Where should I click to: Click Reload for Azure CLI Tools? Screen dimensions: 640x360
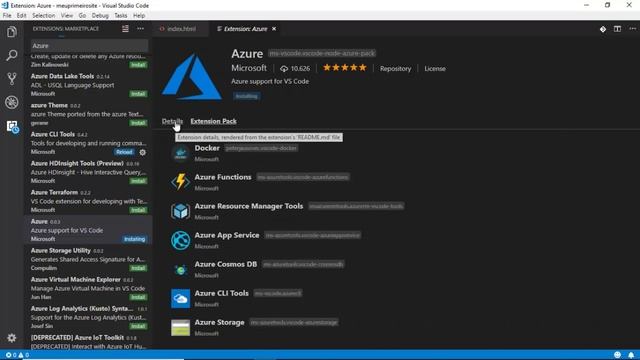point(124,152)
